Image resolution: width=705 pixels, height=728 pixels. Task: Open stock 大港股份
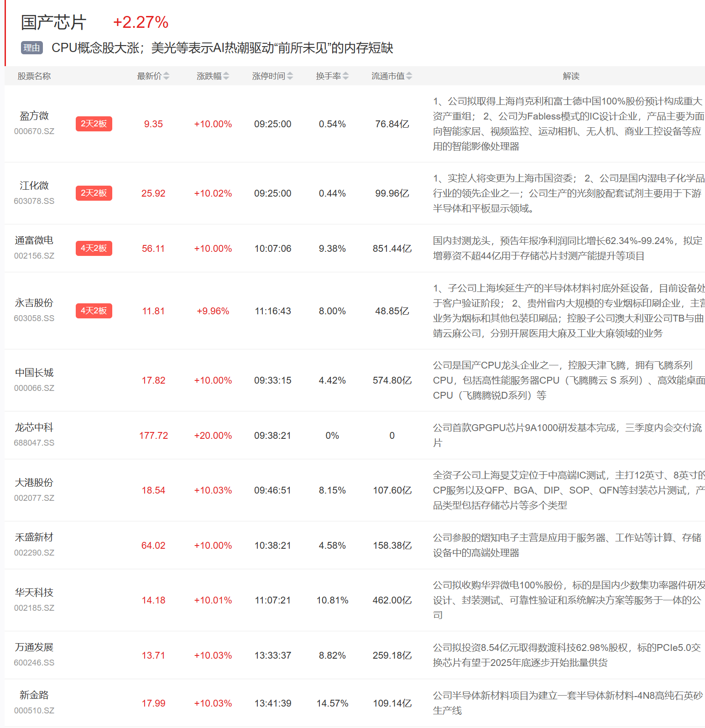34,483
